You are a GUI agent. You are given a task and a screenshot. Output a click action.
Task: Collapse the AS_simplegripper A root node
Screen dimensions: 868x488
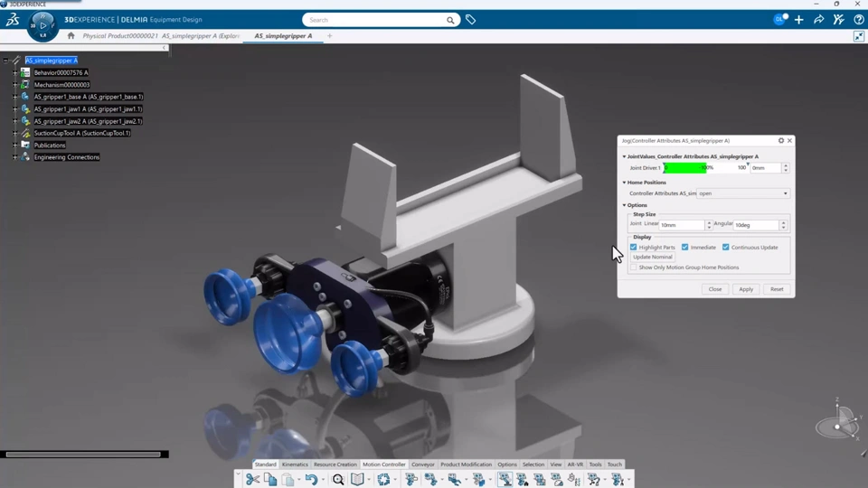5,61
